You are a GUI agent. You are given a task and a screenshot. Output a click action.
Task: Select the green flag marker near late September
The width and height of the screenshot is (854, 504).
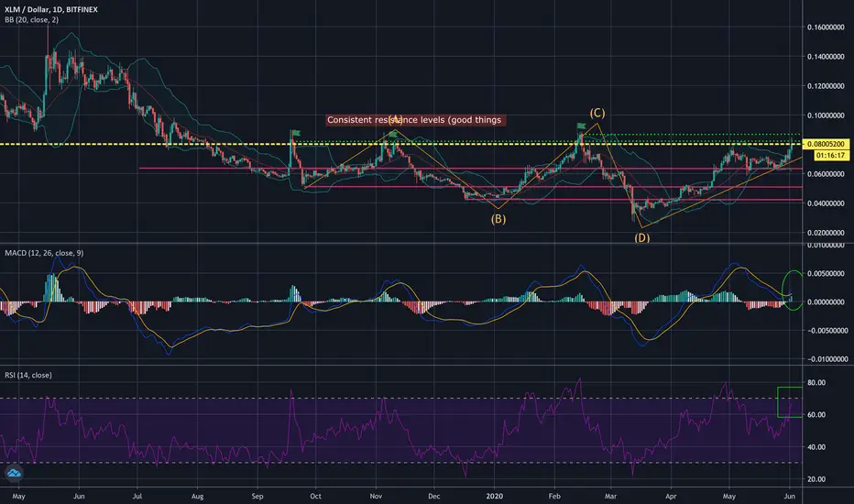point(296,133)
